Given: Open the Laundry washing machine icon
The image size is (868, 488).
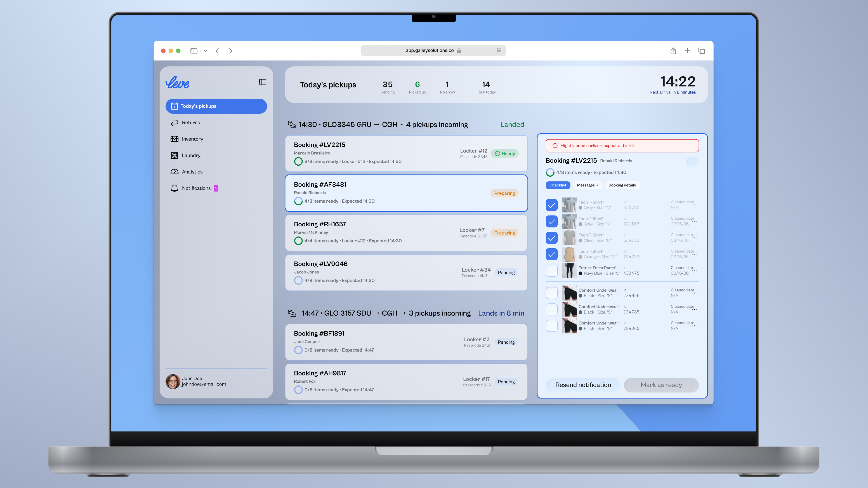Looking at the screenshot, I should [x=174, y=155].
